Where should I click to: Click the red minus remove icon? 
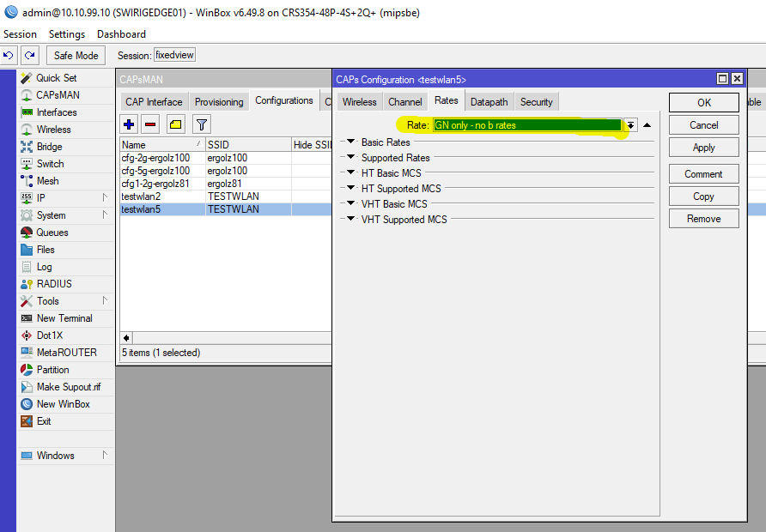(151, 124)
